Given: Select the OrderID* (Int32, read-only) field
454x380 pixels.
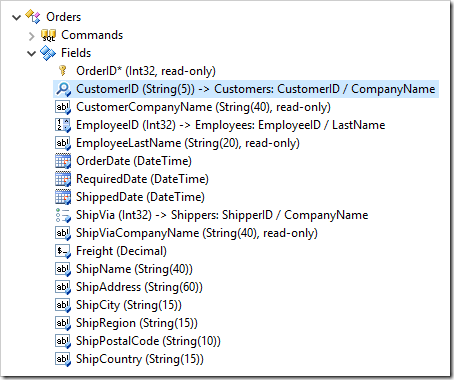Looking at the screenshot, I should coord(146,71).
